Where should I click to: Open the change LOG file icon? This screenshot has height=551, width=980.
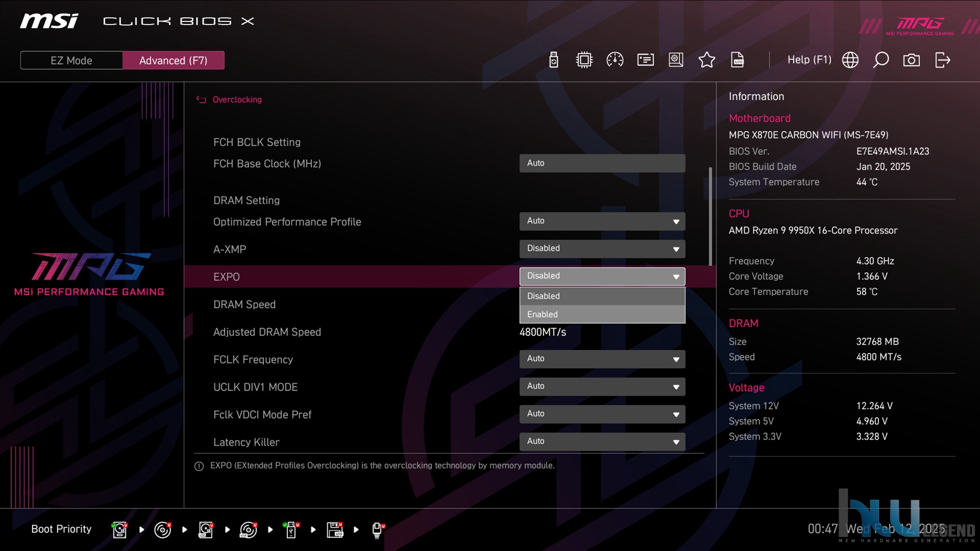click(x=737, y=60)
